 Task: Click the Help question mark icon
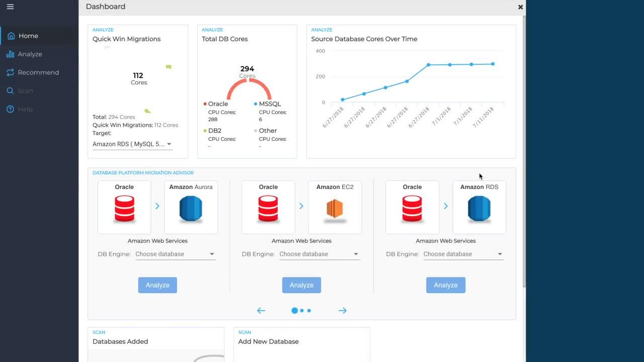click(x=10, y=109)
